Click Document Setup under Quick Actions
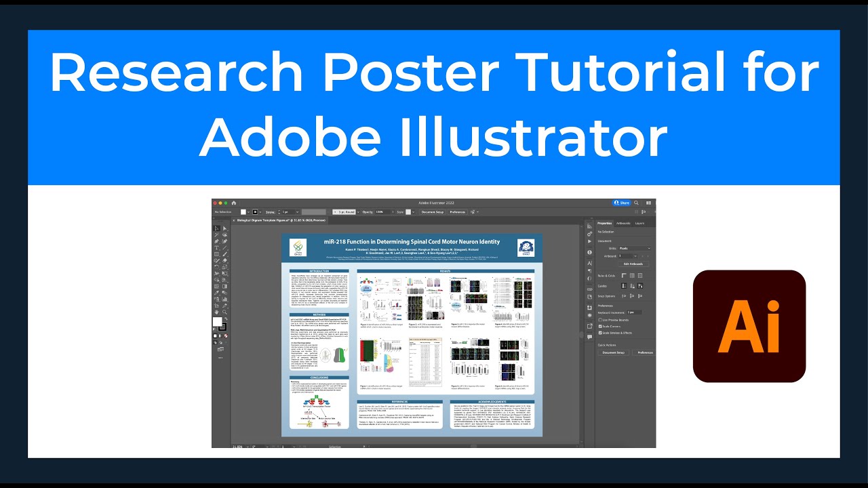This screenshot has height=488, width=868. click(x=614, y=352)
